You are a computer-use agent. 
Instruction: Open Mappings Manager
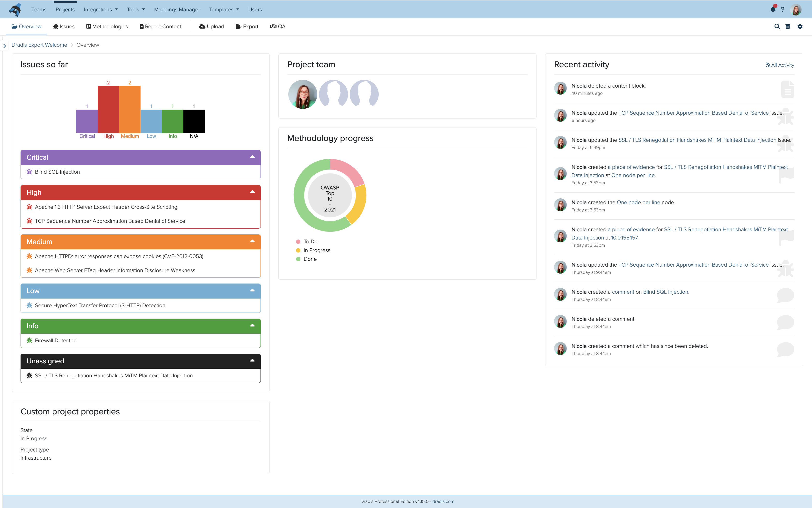[177, 9]
